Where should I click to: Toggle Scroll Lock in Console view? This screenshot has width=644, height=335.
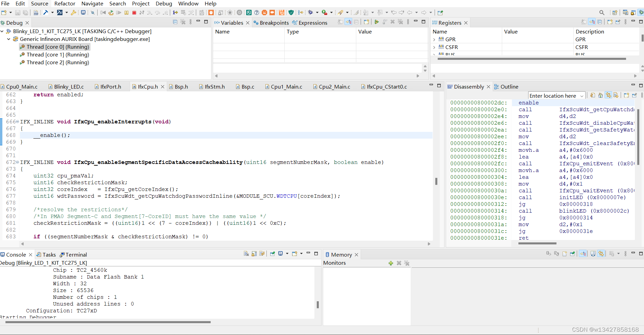coord(254,254)
